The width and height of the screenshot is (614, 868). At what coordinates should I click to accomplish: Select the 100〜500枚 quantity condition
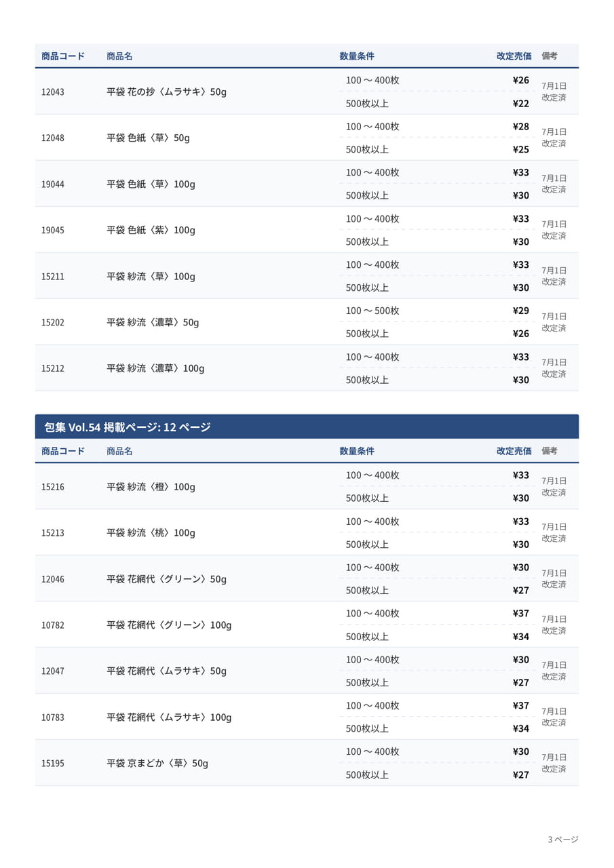[x=372, y=311]
